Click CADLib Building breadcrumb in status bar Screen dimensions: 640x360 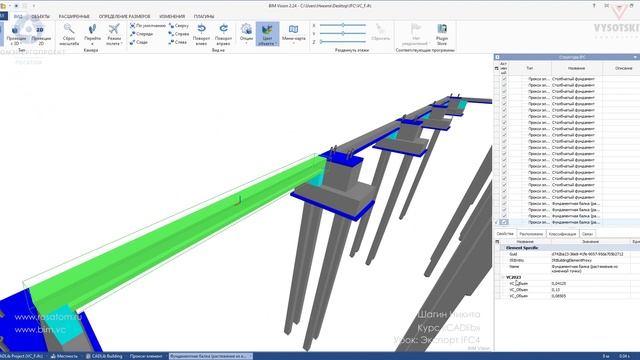(x=104, y=356)
